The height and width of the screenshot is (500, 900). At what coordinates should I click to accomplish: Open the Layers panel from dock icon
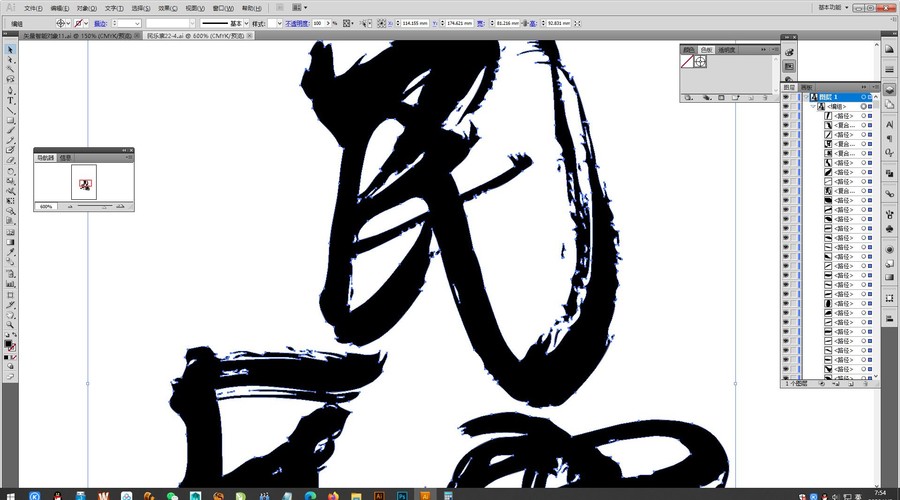tap(889, 90)
